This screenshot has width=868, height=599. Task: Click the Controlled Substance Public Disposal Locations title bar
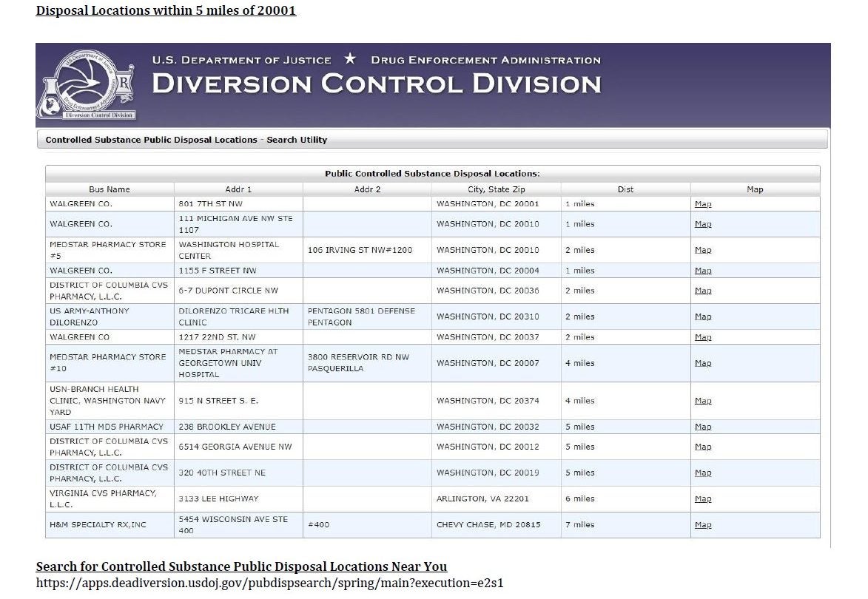432,139
